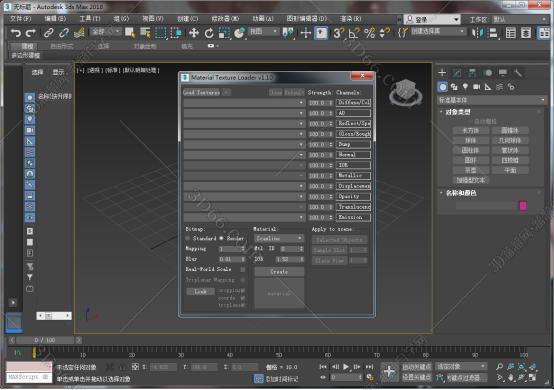
Task: Click the Align tool in main toolbar
Action: [x=493, y=33]
